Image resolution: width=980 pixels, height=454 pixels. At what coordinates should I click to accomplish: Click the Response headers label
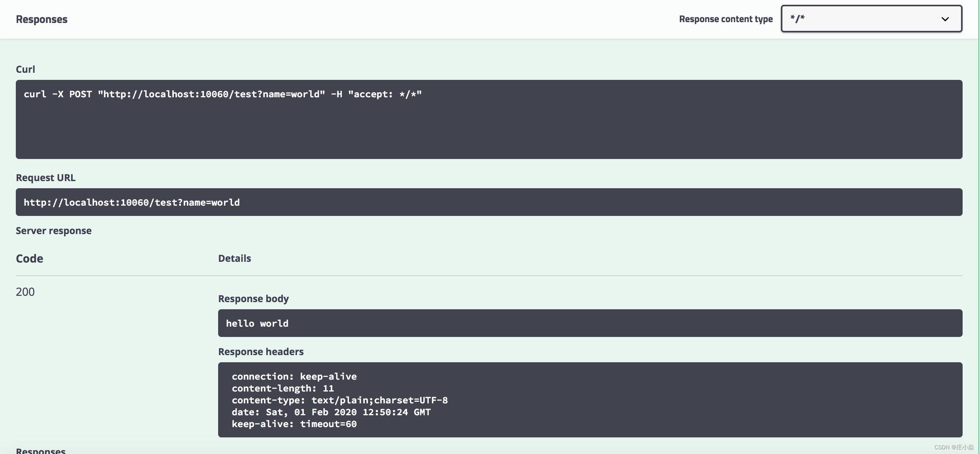coord(261,351)
